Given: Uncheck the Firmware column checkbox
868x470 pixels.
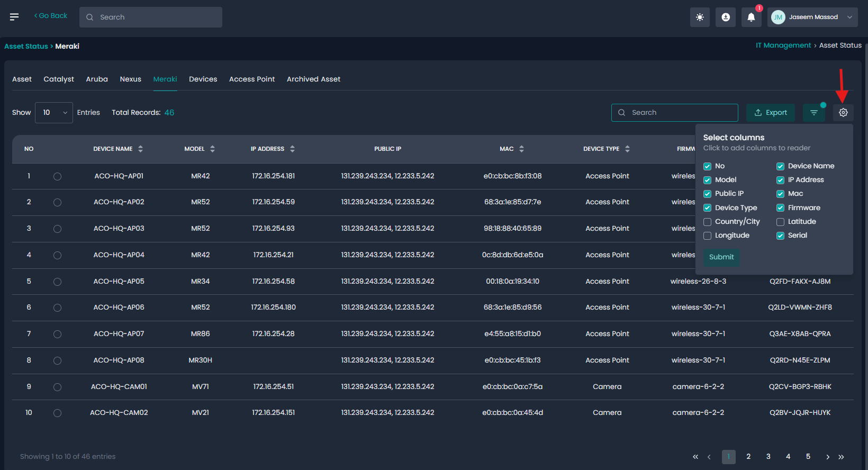Looking at the screenshot, I should coord(780,208).
